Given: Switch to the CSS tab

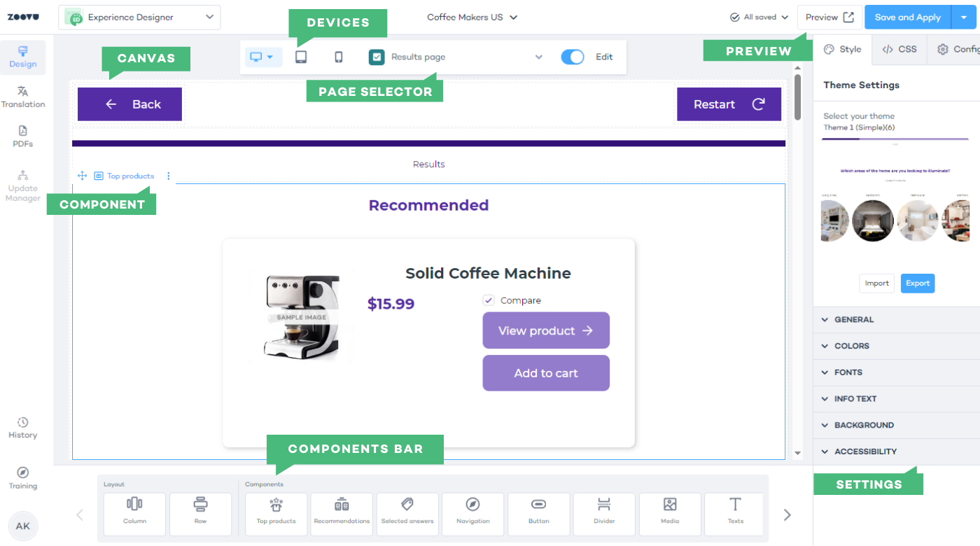Looking at the screenshot, I should [899, 49].
